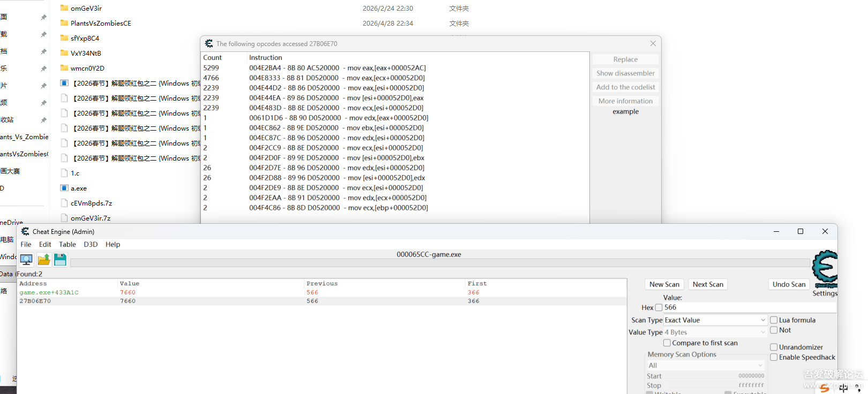
Task: Select the a.exe file icon
Action: click(x=64, y=188)
